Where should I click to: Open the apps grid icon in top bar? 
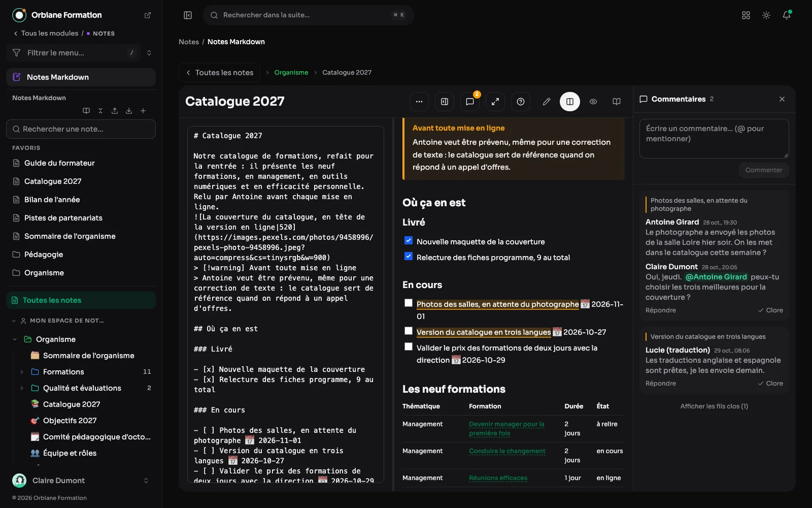tap(746, 15)
